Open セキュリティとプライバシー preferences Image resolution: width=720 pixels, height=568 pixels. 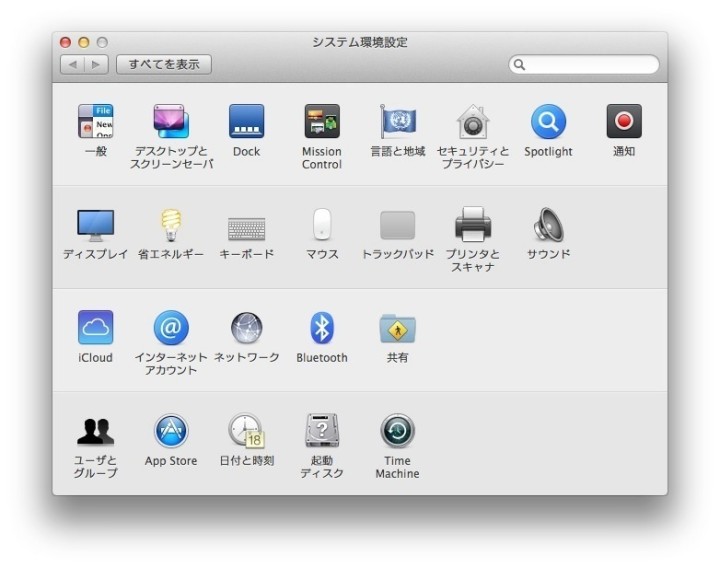[473, 121]
